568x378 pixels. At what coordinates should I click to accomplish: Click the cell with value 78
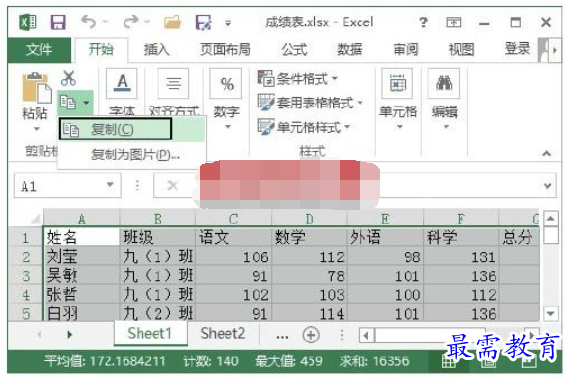pyautogui.click(x=309, y=276)
